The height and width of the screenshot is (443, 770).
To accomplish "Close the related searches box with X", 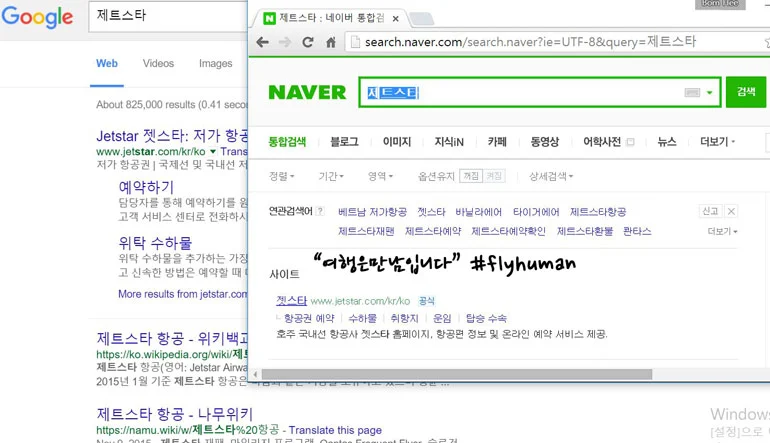I will coord(731,211).
